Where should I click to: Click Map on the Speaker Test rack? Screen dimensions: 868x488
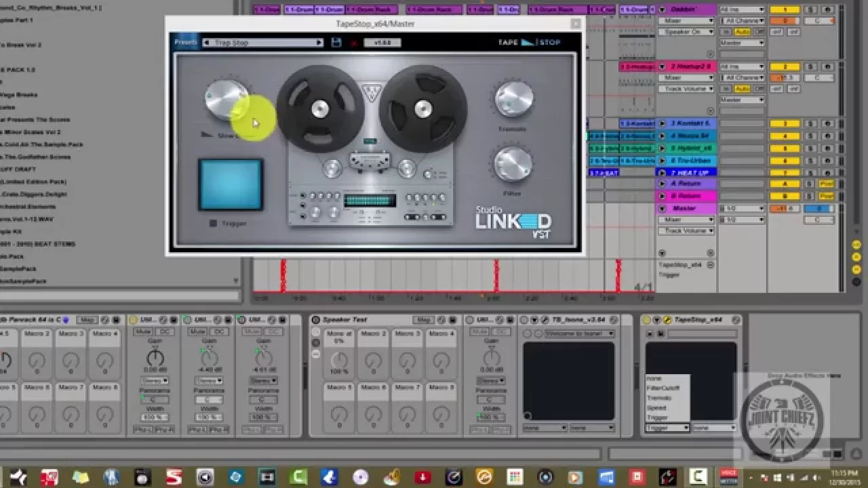422,320
